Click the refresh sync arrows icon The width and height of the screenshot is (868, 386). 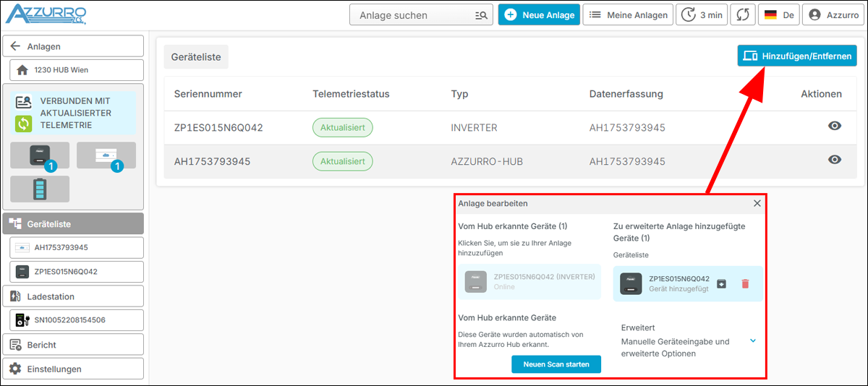742,15
